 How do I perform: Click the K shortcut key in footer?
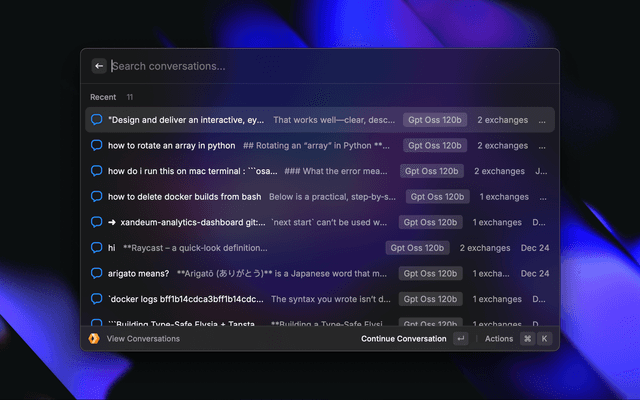tap(544, 339)
